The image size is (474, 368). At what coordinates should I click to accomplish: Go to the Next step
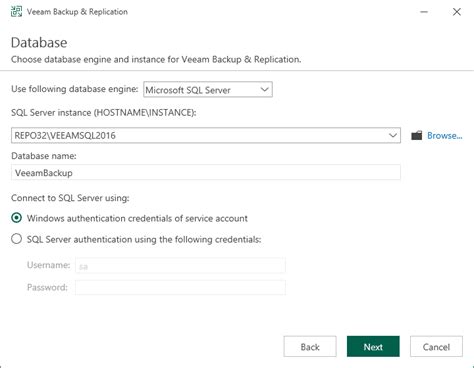coord(373,347)
